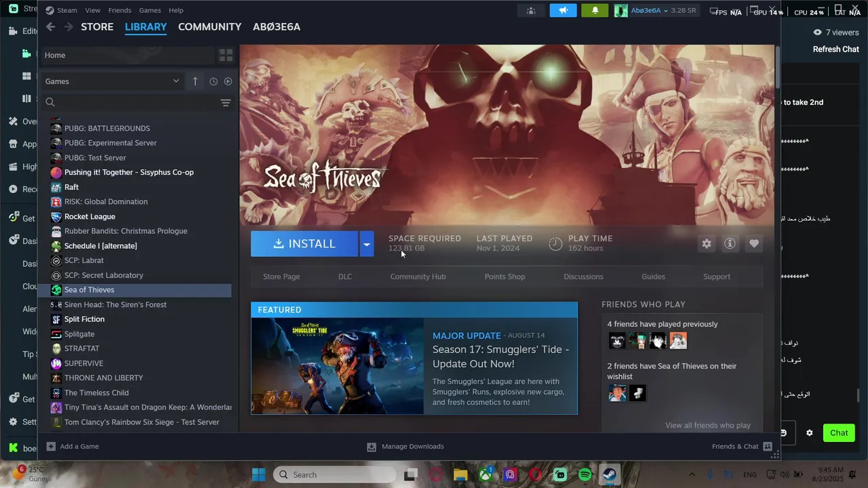This screenshot has height=488, width=868.
Task: Click the blue announcements megaphone icon
Action: 563,11
